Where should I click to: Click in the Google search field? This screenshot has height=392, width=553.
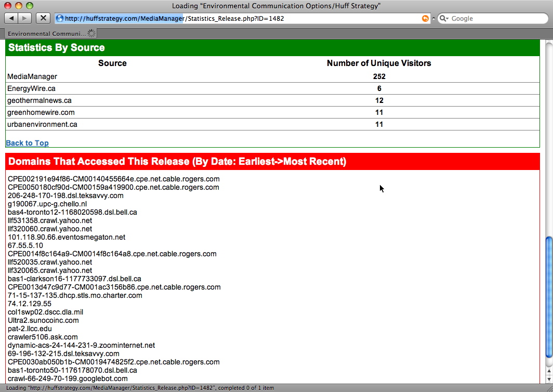[494, 19]
